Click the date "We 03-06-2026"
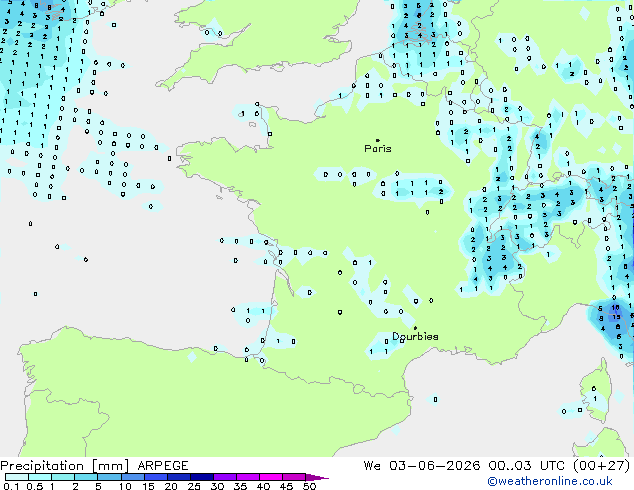 (422, 466)
